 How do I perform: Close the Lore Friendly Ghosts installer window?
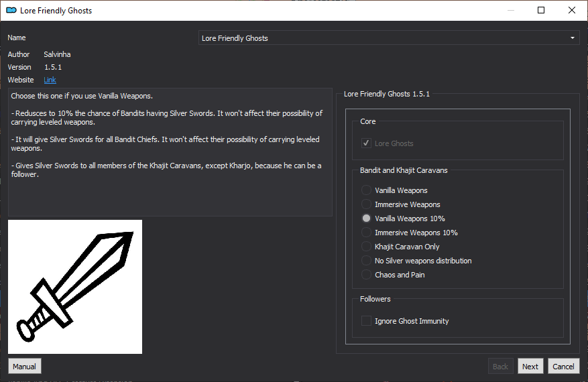(571, 10)
